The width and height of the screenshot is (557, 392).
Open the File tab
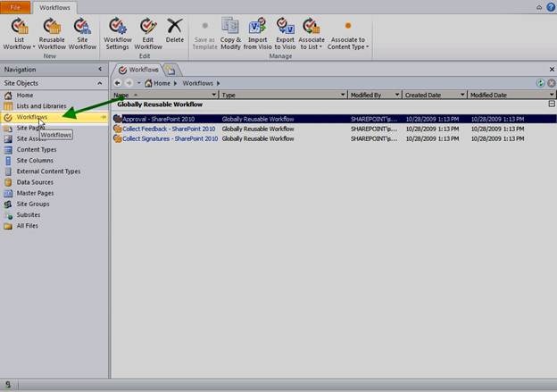[15, 7]
